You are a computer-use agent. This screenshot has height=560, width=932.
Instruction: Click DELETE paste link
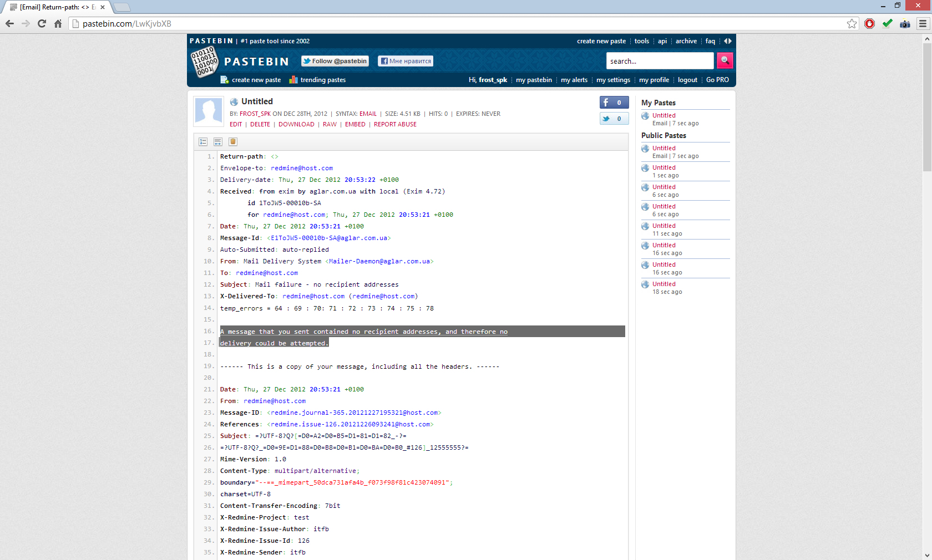(x=260, y=124)
